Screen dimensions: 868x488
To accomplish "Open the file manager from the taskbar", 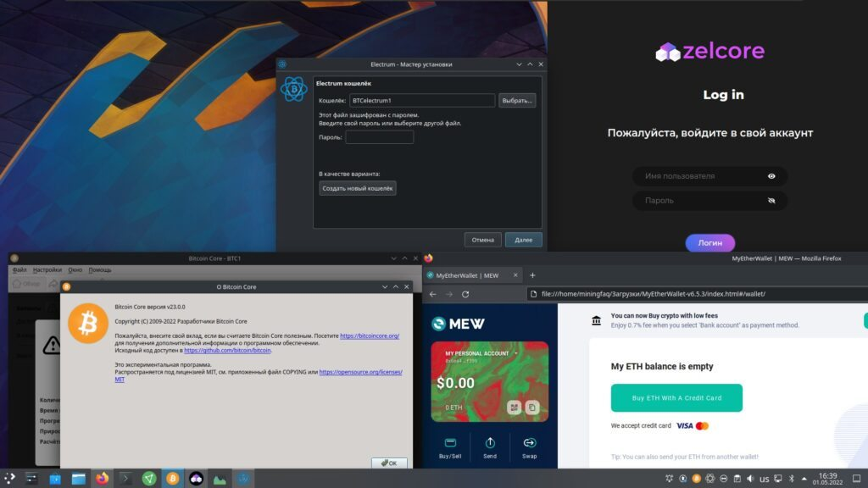I will click(x=79, y=479).
